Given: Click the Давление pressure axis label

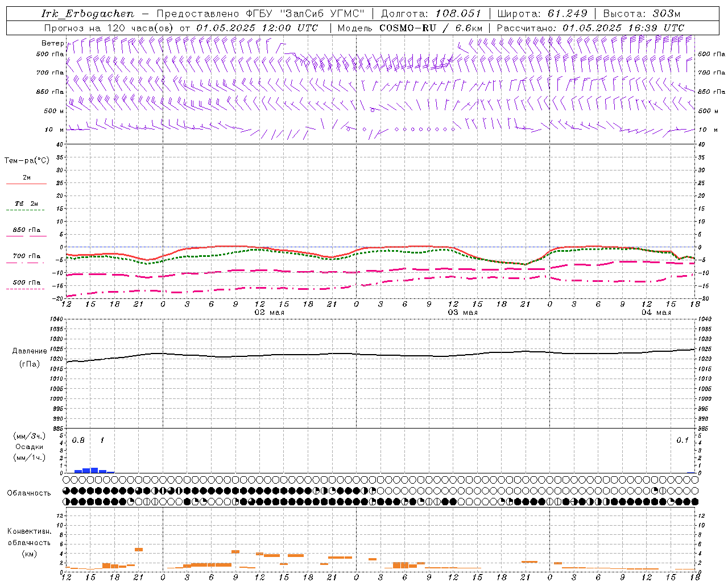Looking at the screenshot, I should point(30,351).
